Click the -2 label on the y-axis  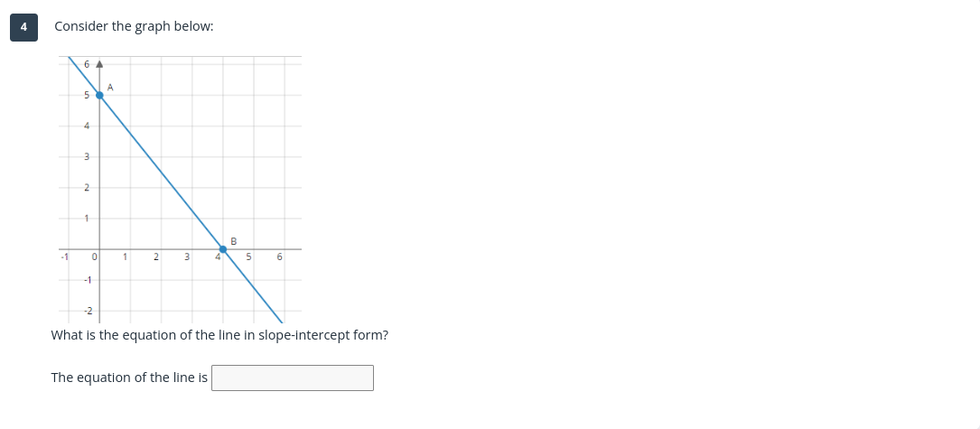click(87, 311)
